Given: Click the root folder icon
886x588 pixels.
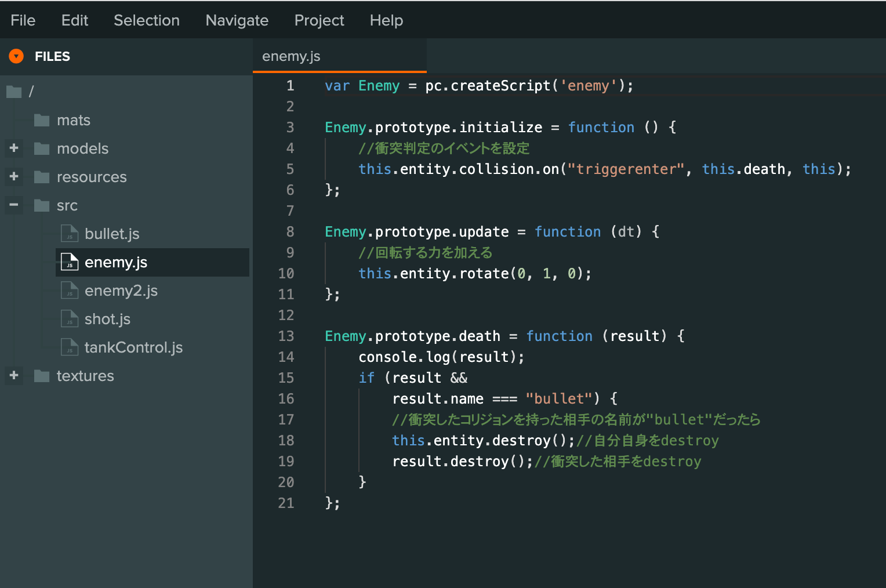Looking at the screenshot, I should (14, 92).
